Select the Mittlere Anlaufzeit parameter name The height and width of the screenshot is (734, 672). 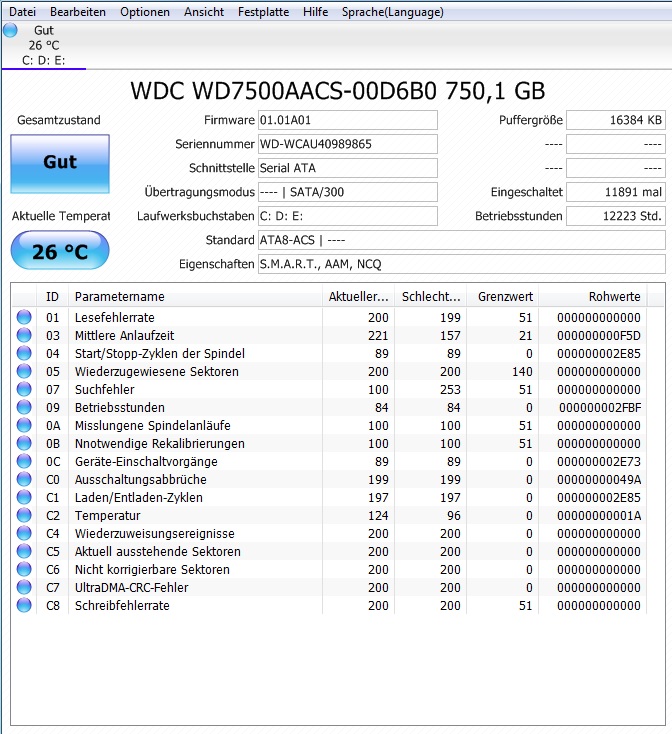pos(124,336)
